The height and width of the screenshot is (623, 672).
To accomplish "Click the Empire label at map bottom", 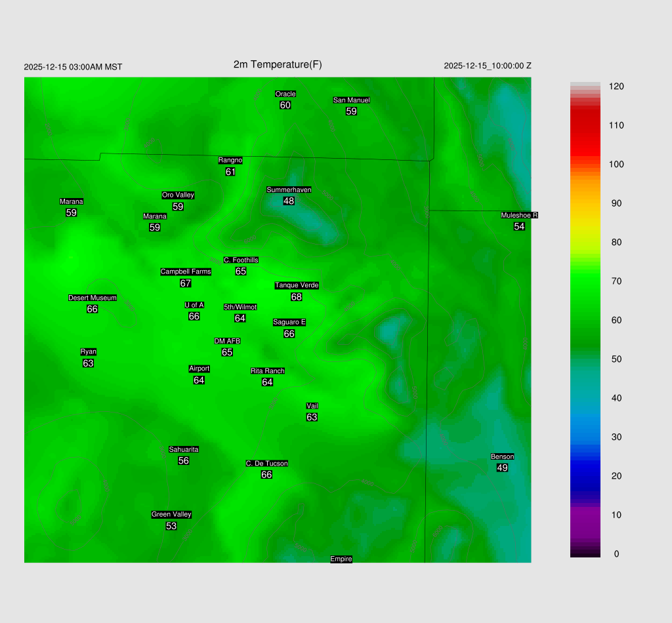I will coord(341,559).
